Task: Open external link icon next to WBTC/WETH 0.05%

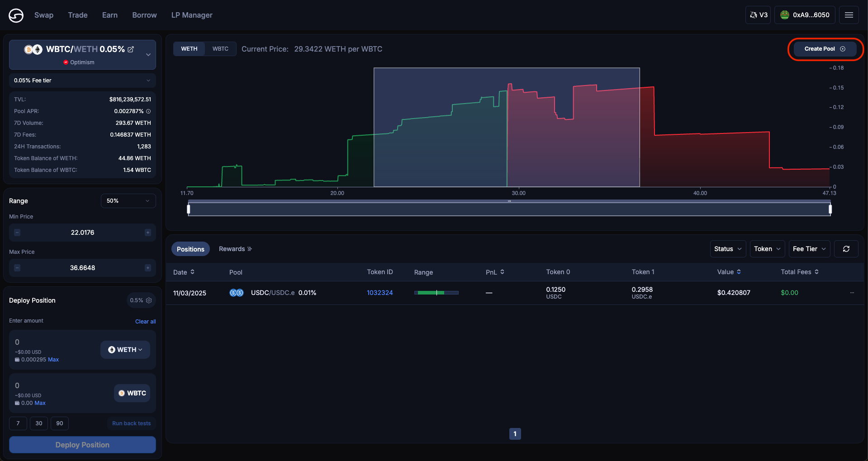Action: click(131, 49)
